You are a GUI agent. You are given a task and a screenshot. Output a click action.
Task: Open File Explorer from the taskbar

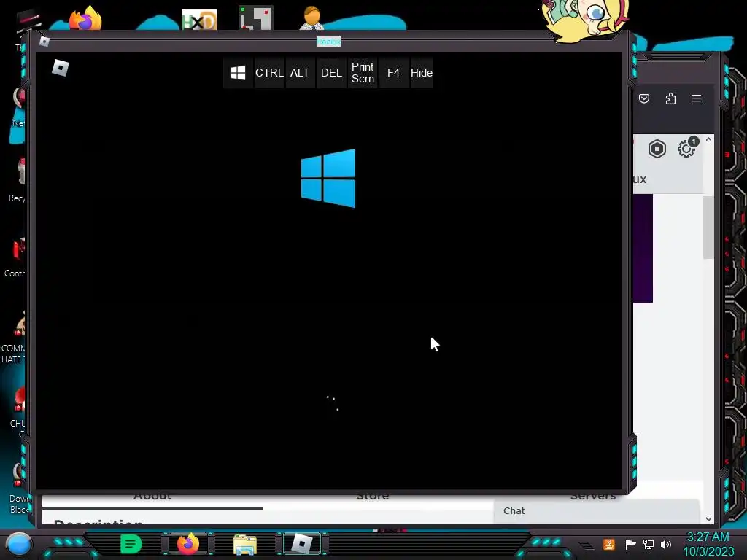245,544
